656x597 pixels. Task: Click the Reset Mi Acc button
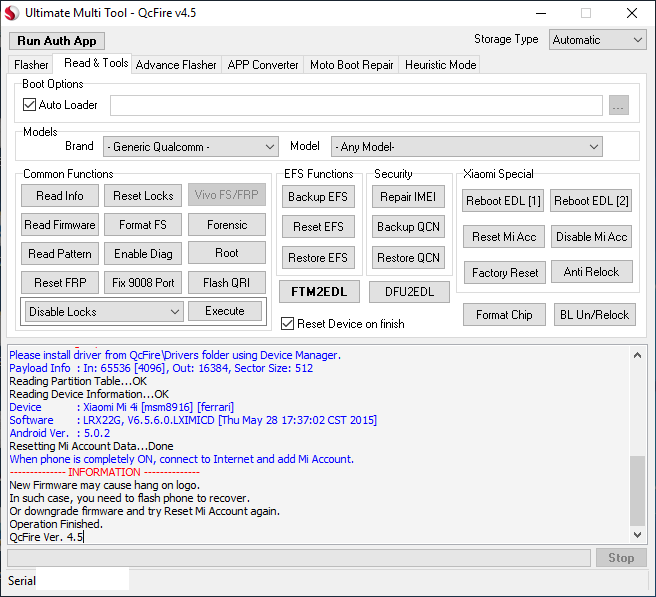(x=504, y=237)
